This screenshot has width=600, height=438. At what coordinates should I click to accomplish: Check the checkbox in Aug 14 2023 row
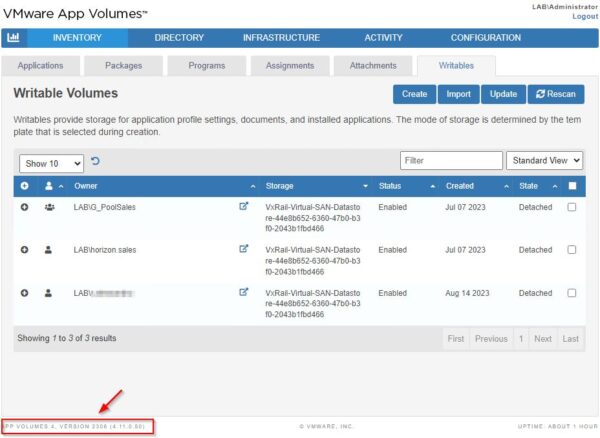pos(572,293)
